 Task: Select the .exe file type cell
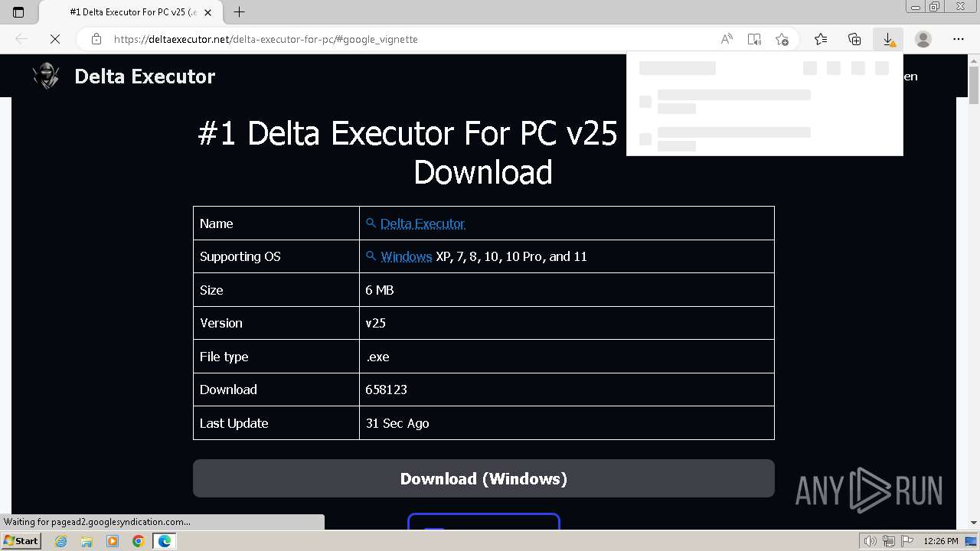[567, 357]
